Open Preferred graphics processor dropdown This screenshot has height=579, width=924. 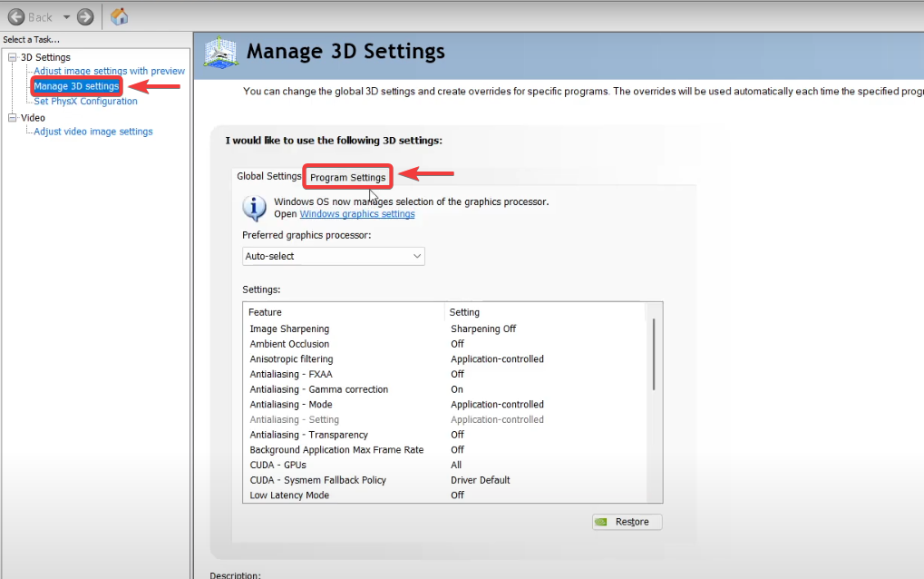(334, 256)
